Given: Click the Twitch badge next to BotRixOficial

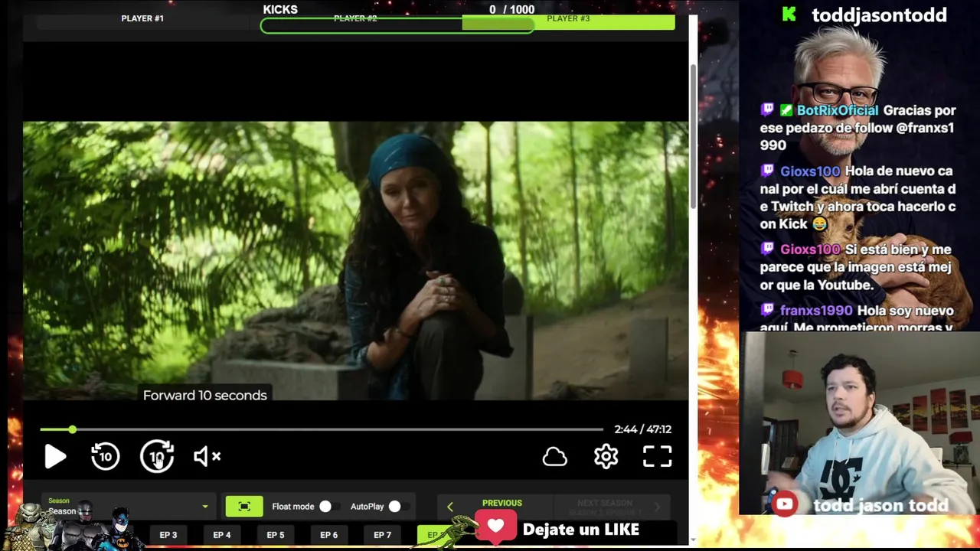Looking at the screenshot, I should coord(767,110).
